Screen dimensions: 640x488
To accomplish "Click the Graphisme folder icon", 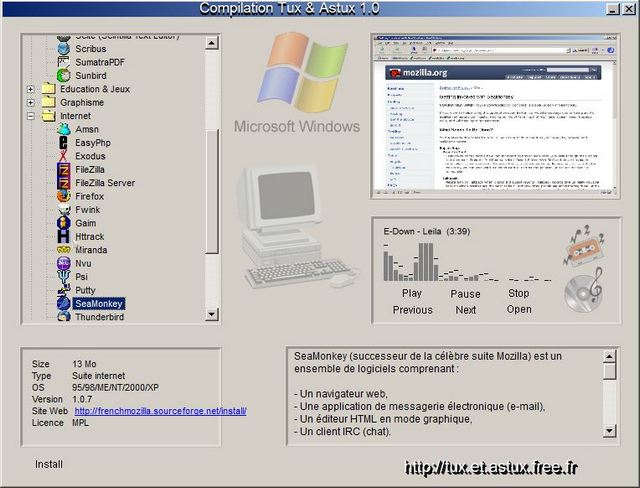I will coord(49,102).
